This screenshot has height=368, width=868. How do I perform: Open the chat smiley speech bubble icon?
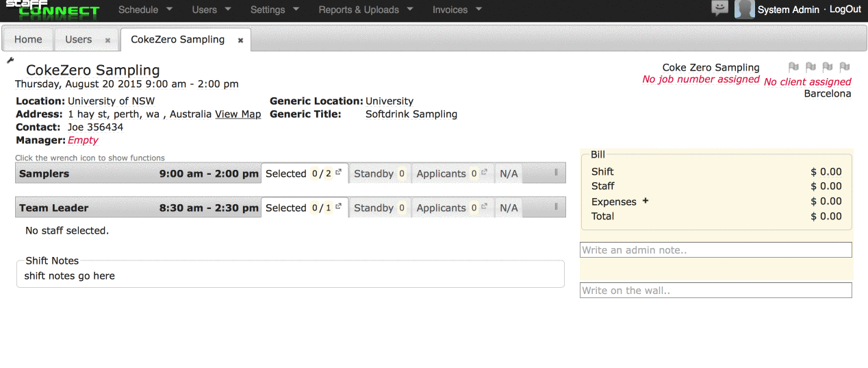click(720, 8)
